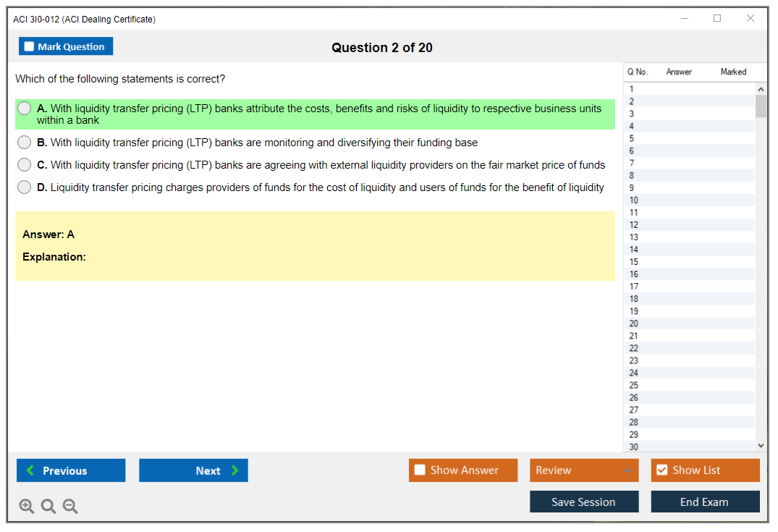Uncheck the Show List checkbox
The width and height of the screenshot is (778, 532).
(661, 470)
